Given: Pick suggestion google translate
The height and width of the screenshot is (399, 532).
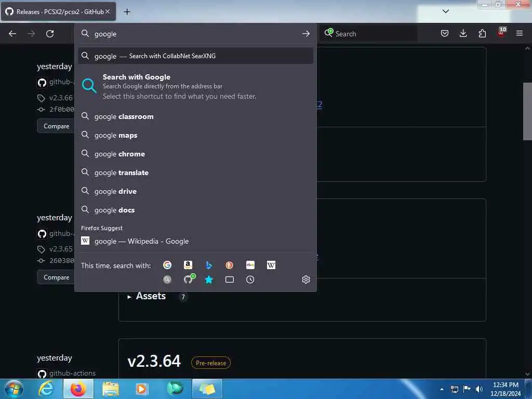Looking at the screenshot, I should tap(195, 172).
